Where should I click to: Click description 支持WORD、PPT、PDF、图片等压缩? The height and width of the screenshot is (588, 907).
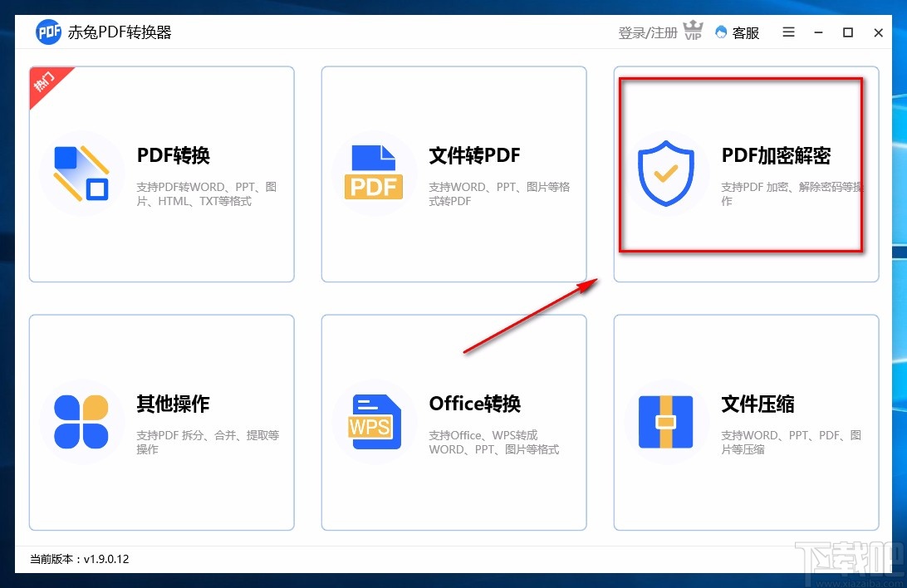tap(792, 442)
